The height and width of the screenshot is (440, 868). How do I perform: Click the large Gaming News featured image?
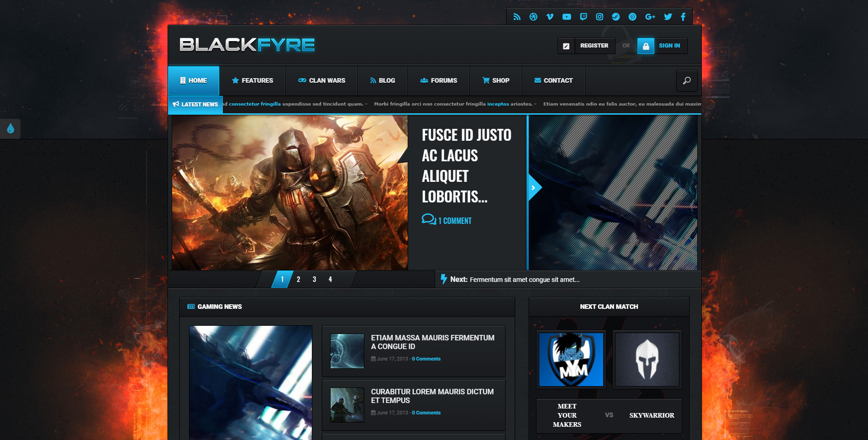point(251,382)
